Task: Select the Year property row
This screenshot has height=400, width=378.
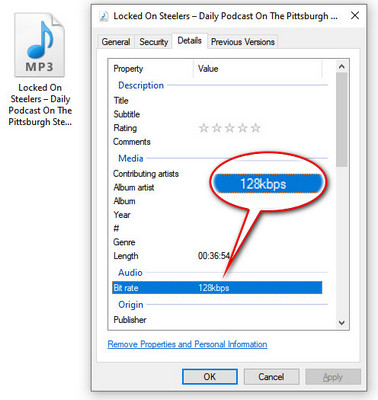Action: pyautogui.click(x=217, y=215)
